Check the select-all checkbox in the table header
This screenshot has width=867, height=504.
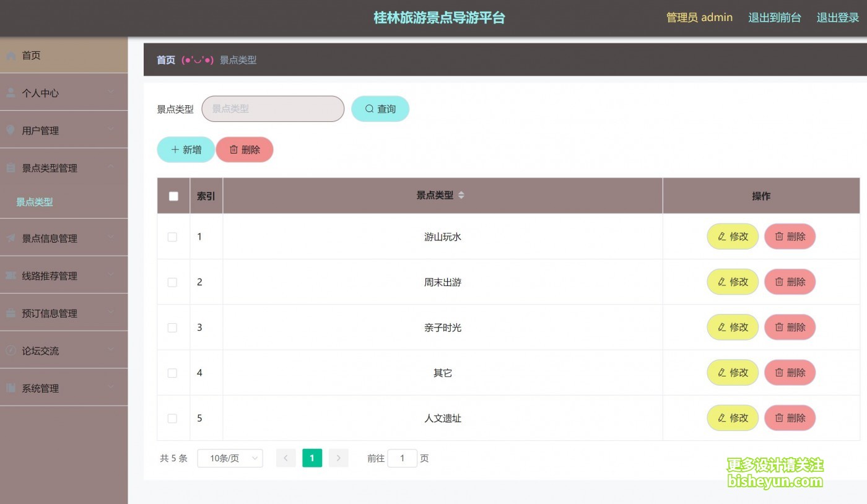173,196
